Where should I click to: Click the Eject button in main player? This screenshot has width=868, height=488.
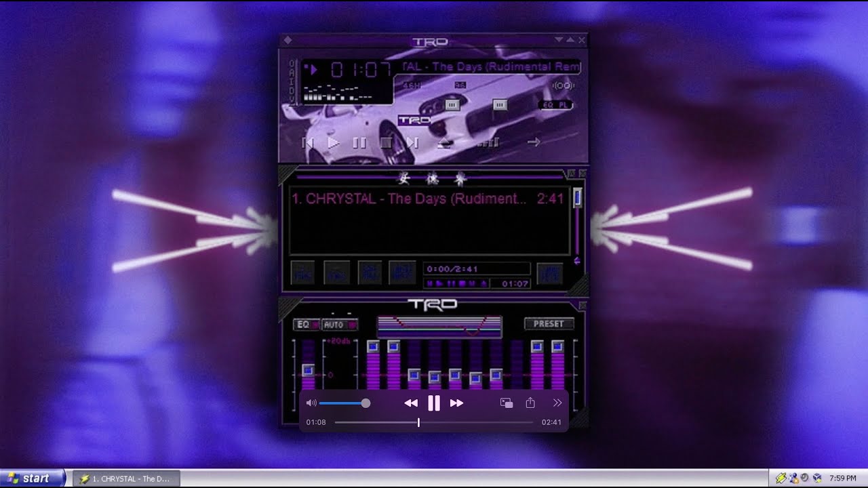[444, 142]
